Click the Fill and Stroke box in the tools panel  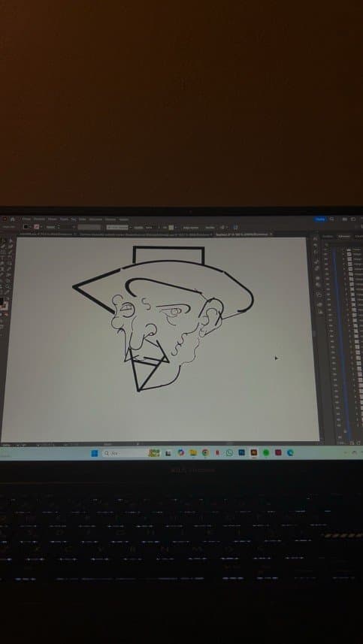pyautogui.click(x=3, y=303)
